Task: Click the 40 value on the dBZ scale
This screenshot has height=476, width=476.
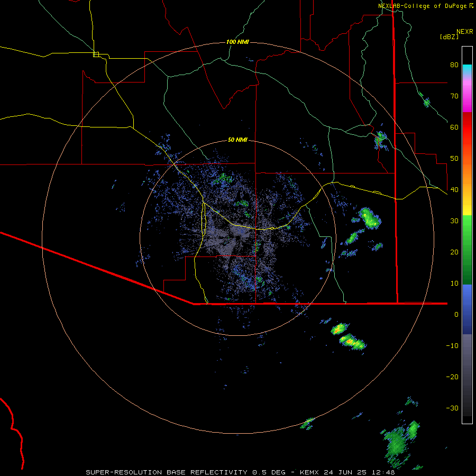Action: (x=454, y=190)
